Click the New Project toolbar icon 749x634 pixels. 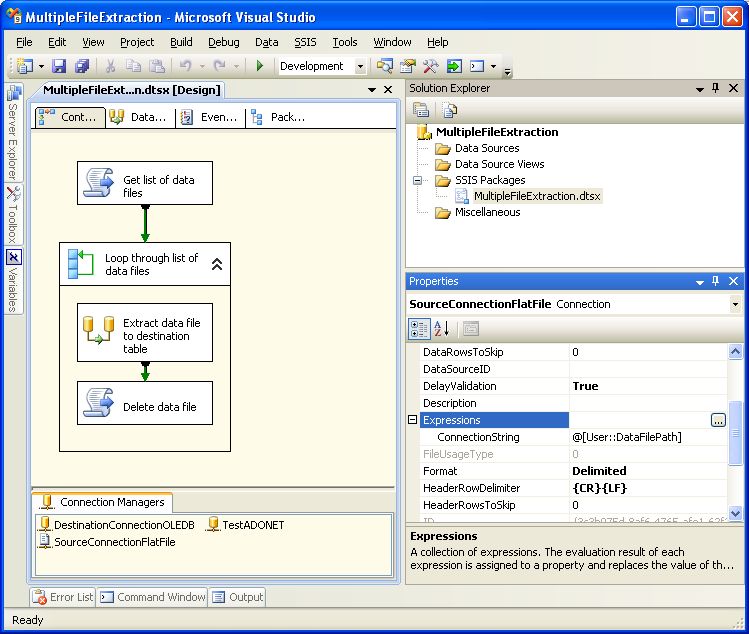click(24, 66)
